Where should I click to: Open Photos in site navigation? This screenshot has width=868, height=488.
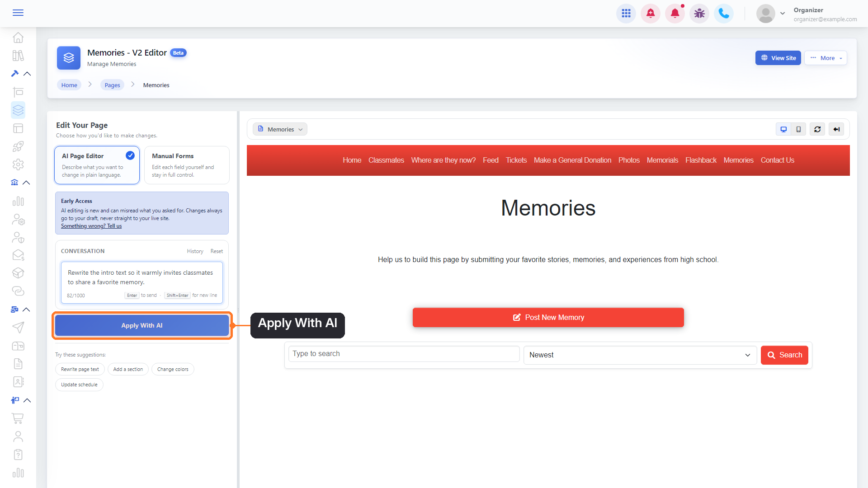tap(629, 160)
